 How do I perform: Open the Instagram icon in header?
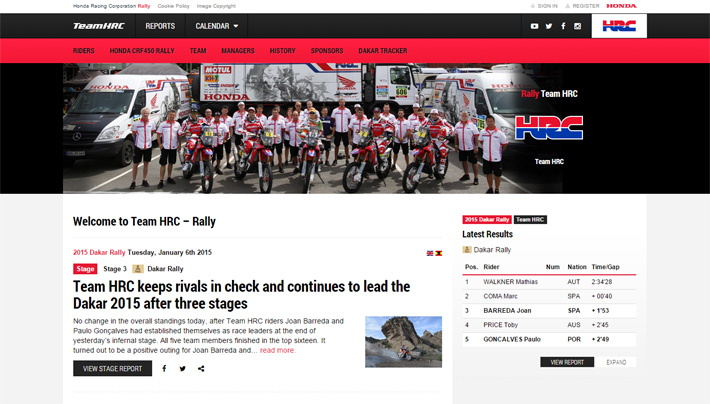[577, 26]
